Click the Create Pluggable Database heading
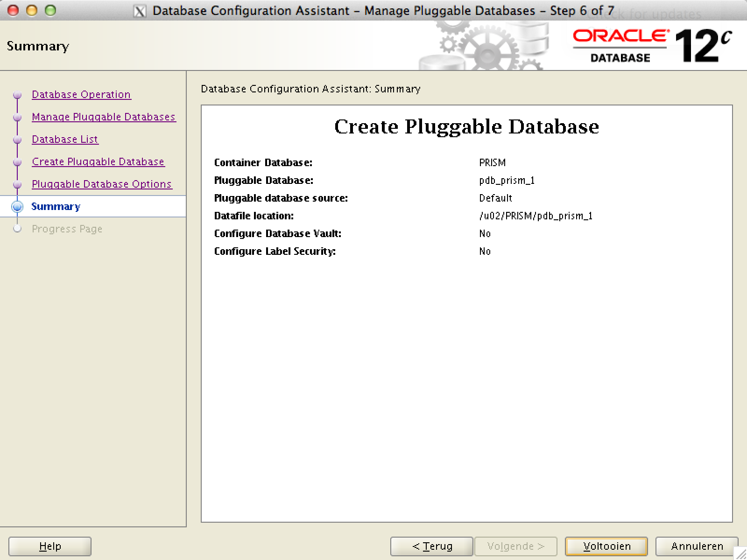The height and width of the screenshot is (560, 747). tap(466, 126)
